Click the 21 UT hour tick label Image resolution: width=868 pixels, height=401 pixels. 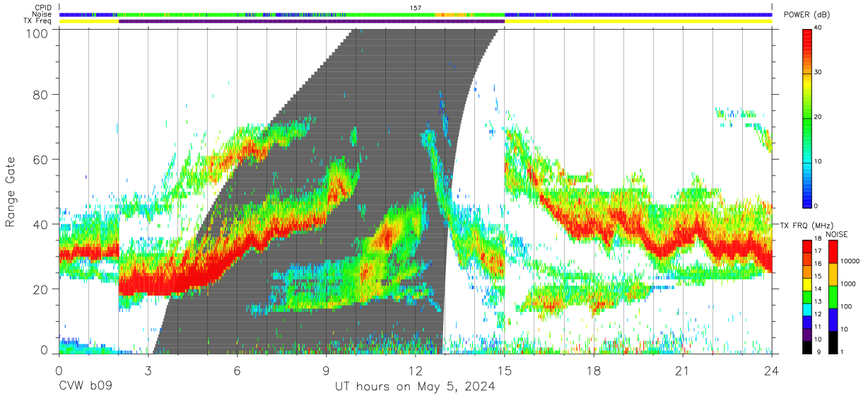(683, 371)
